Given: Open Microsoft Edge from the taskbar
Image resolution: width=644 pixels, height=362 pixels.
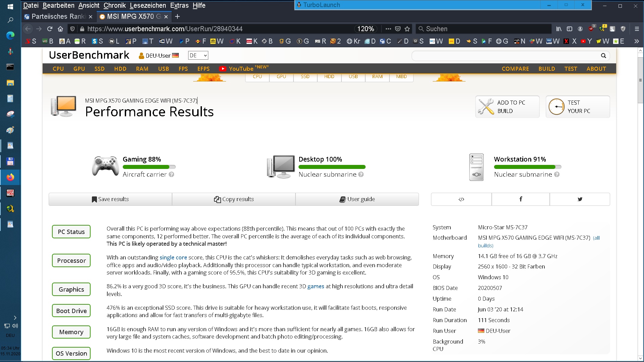Looking at the screenshot, I should (x=10, y=35).
